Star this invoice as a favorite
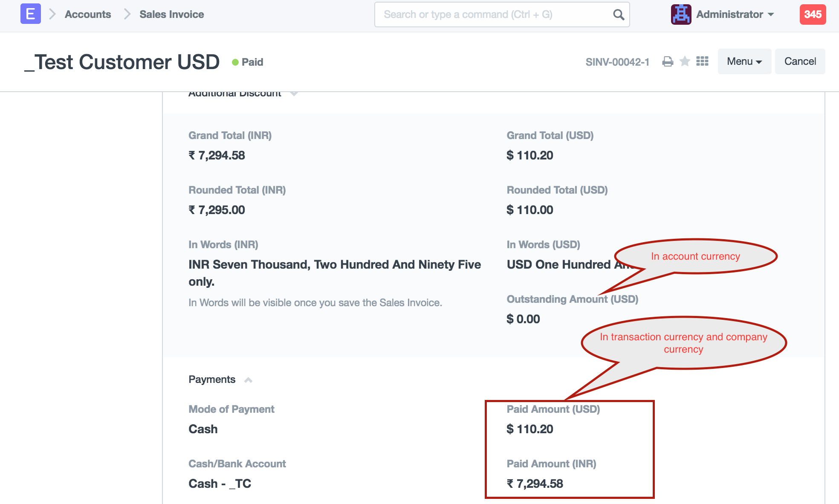Screen dimensions: 839x504 click(685, 62)
